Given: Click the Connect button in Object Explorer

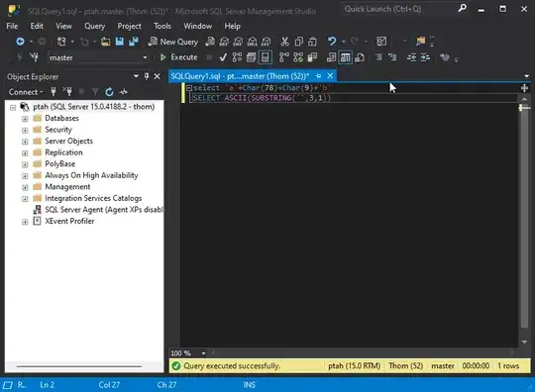Looking at the screenshot, I should [x=26, y=92].
